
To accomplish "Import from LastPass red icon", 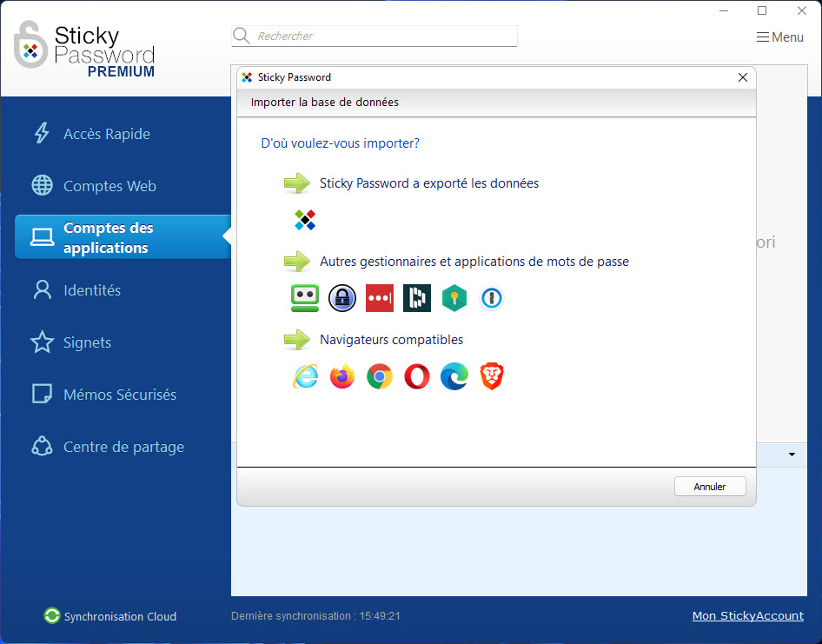I will pos(380,298).
